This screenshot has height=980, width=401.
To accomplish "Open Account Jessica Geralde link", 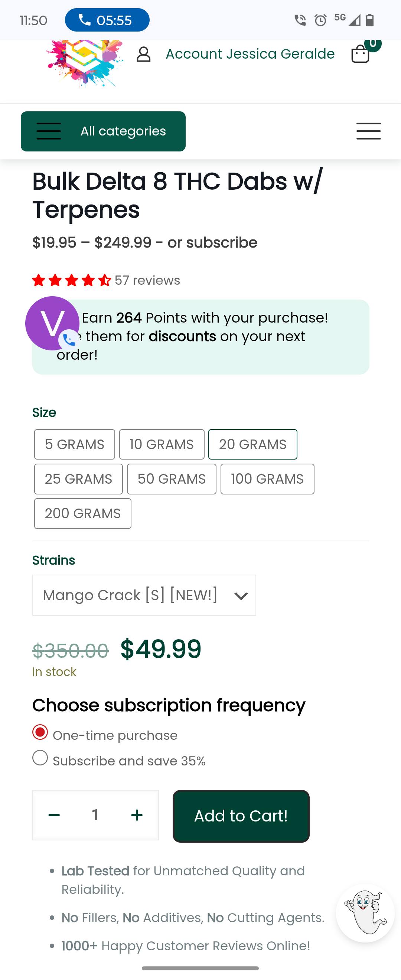I will click(x=250, y=54).
